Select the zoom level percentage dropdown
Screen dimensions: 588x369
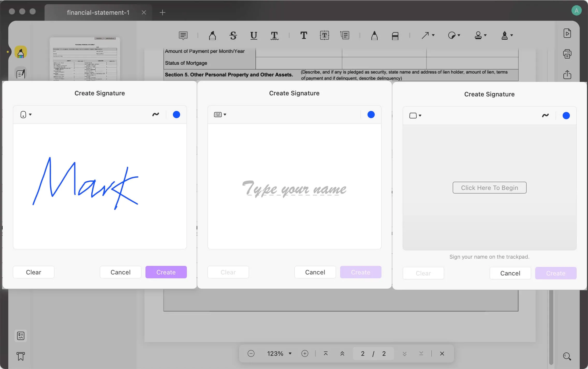(278, 353)
